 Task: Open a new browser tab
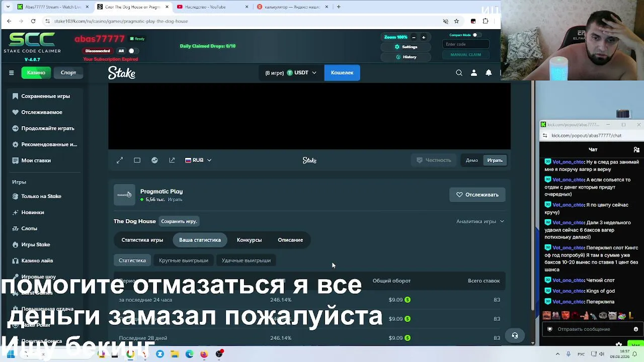339,7
